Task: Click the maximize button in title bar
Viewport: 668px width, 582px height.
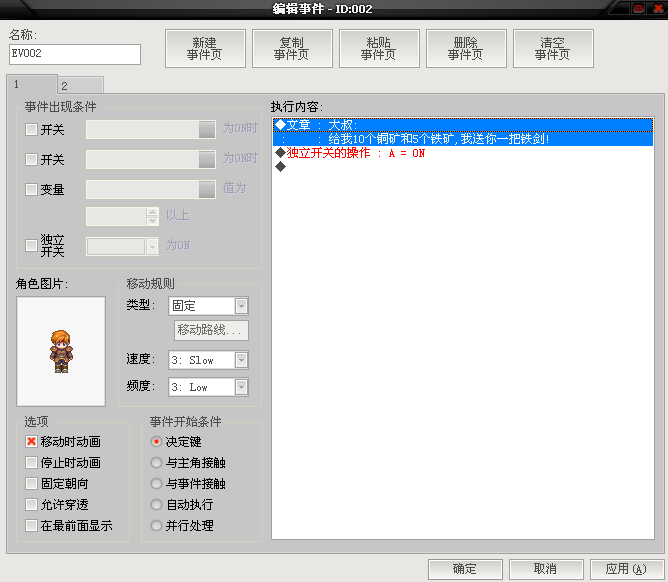Action: point(639,8)
